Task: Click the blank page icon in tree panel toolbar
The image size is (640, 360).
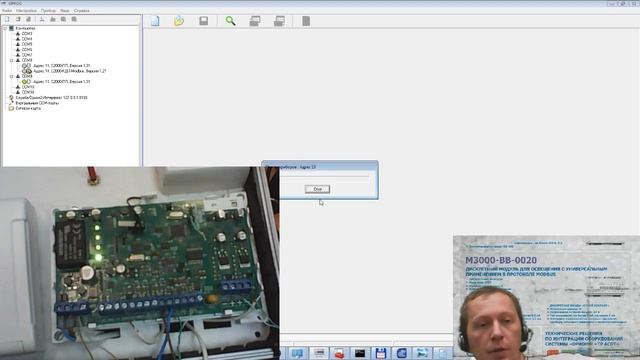Action: 7,19
